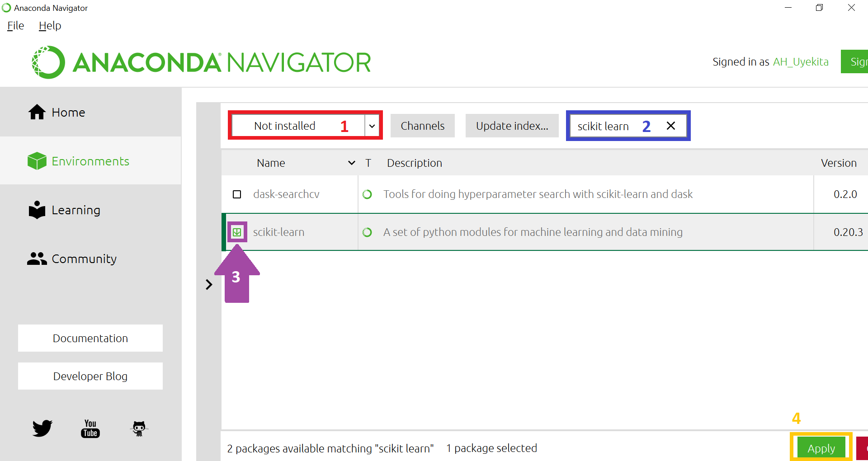Go to Home section

click(90, 112)
